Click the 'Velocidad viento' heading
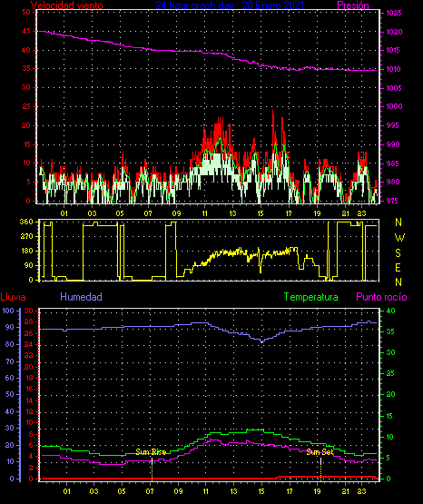The width and height of the screenshot is (423, 504). click(67, 5)
